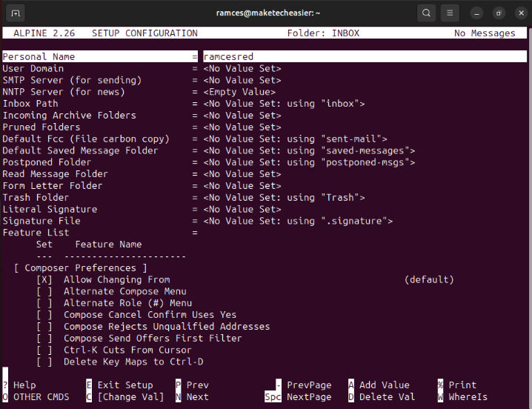Maximize the terminal window
532x409 pixels.
[x=499, y=13]
